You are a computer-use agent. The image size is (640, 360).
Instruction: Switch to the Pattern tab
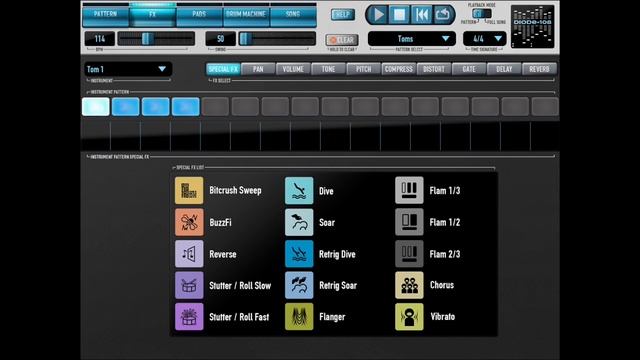pyautogui.click(x=106, y=16)
